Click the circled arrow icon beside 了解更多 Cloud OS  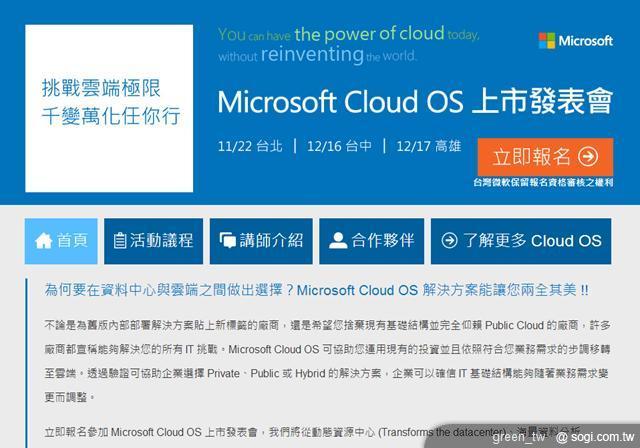click(x=449, y=240)
